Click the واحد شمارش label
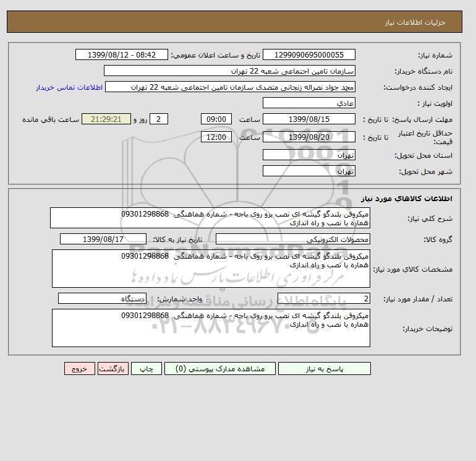Image resolution: width=476 pixels, height=461 pixels. 180,299
